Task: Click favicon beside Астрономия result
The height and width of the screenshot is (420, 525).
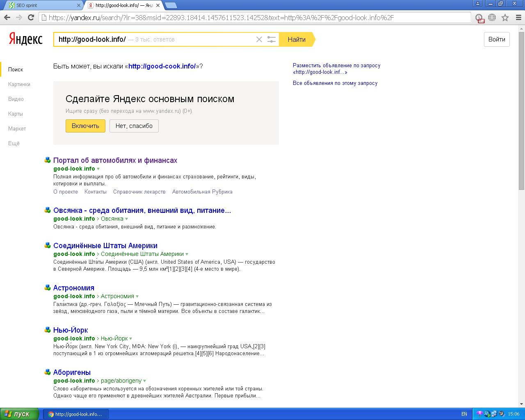Action: [48, 288]
